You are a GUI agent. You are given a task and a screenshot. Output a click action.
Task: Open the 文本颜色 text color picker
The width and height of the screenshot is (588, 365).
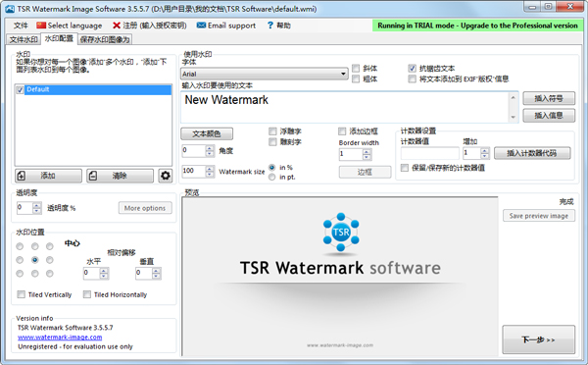[207, 133]
